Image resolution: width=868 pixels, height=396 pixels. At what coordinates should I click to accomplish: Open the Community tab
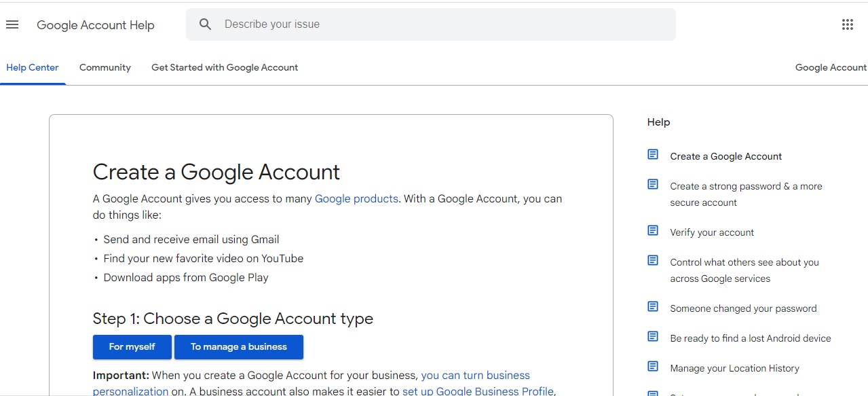click(x=105, y=68)
